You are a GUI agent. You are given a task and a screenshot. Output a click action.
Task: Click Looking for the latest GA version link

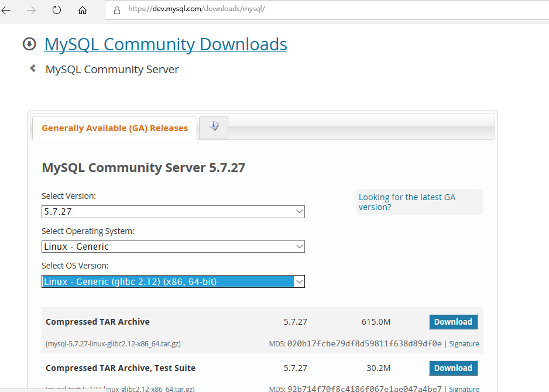point(407,202)
